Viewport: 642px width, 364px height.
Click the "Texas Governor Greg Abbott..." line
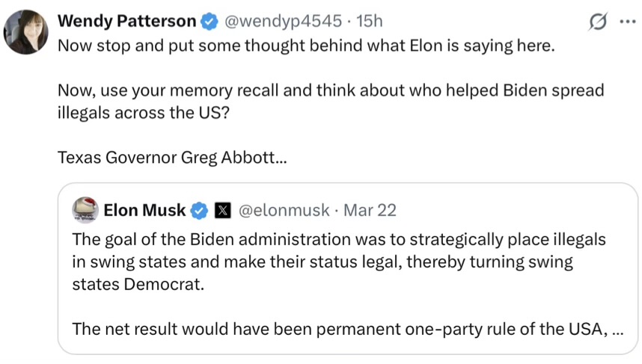(172, 158)
